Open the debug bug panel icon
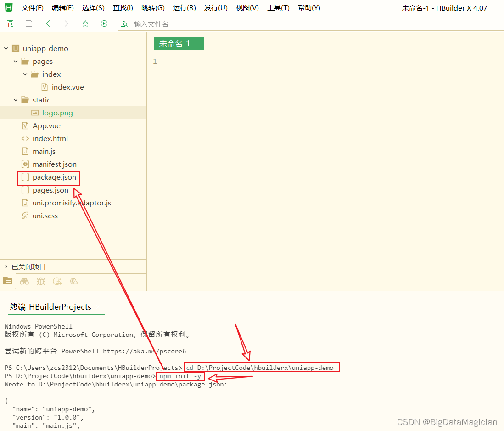This screenshot has height=431, width=504. coord(41,281)
